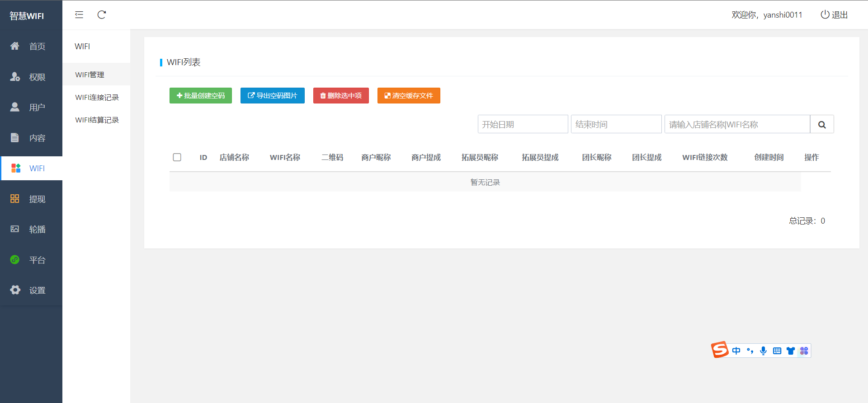This screenshot has width=868, height=403.
Task: Click the 智慧WIFI logo title
Action: pos(27,16)
